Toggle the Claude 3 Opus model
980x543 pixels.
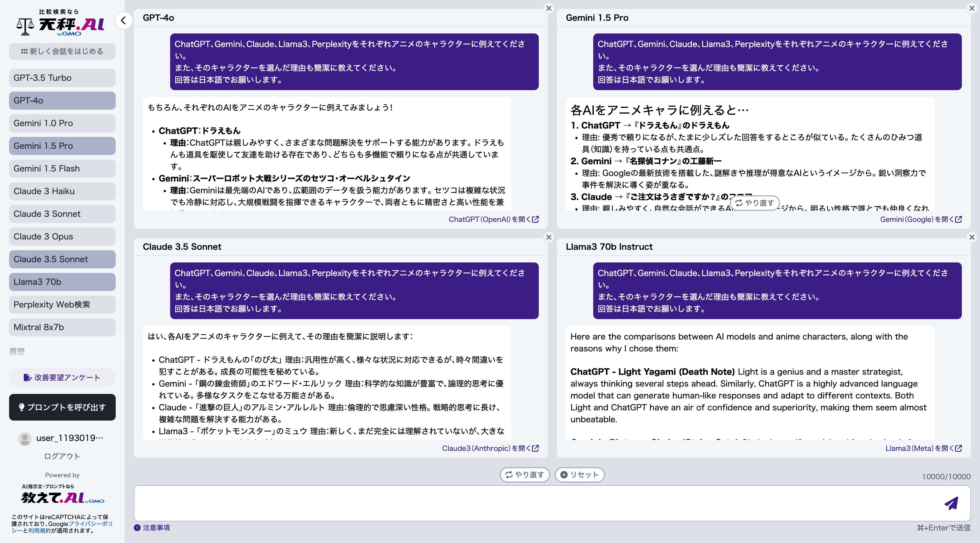click(62, 237)
